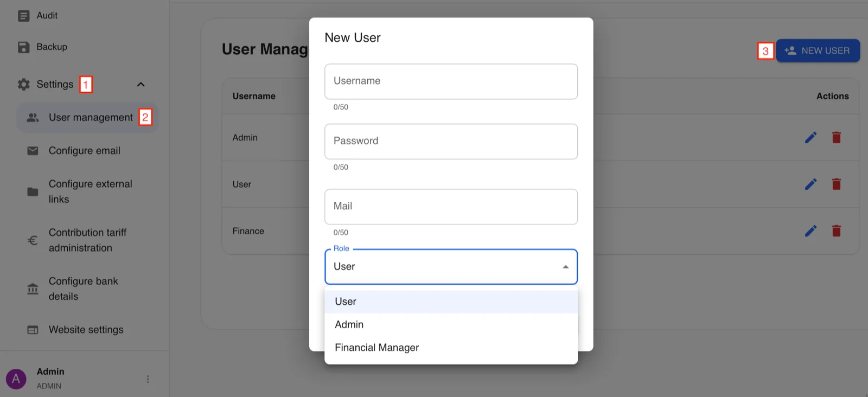Focus the Password input field
Image resolution: width=868 pixels, height=397 pixels.
pyautogui.click(x=451, y=142)
